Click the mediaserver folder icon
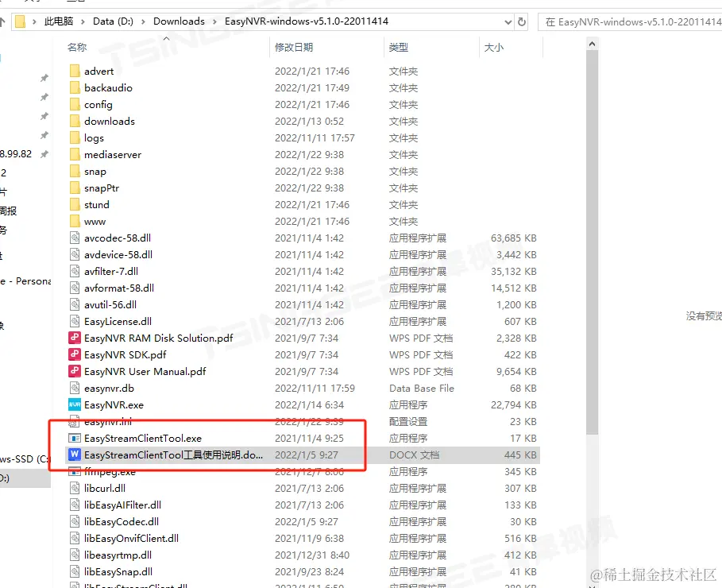The width and height of the screenshot is (722, 588). [x=75, y=154]
